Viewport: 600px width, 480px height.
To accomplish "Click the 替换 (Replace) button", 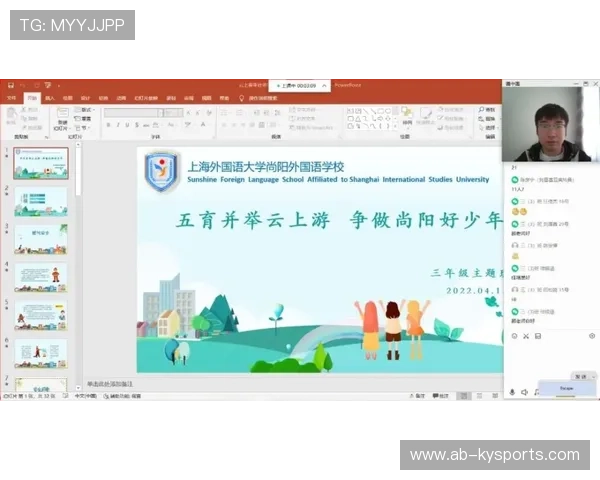I will point(487,119).
